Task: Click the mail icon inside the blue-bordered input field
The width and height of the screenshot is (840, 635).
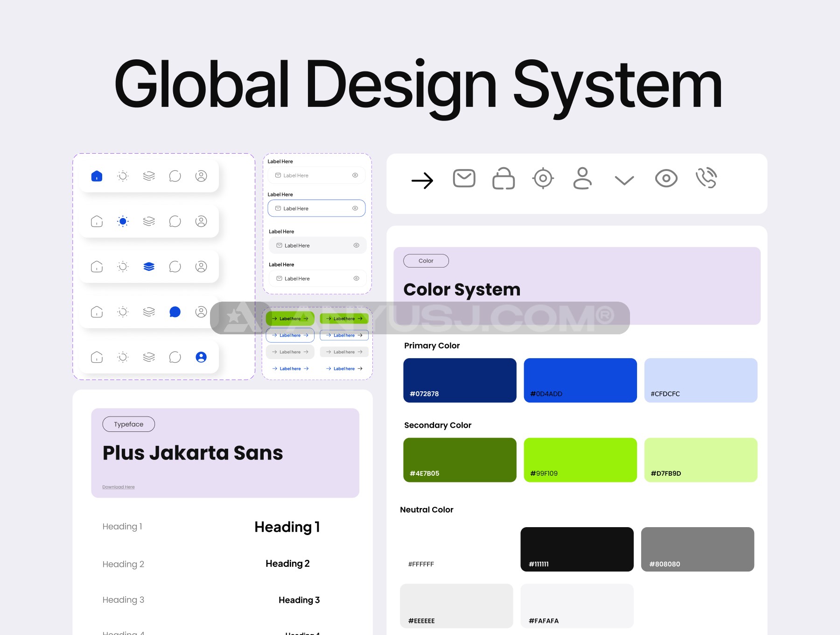Action: click(278, 208)
